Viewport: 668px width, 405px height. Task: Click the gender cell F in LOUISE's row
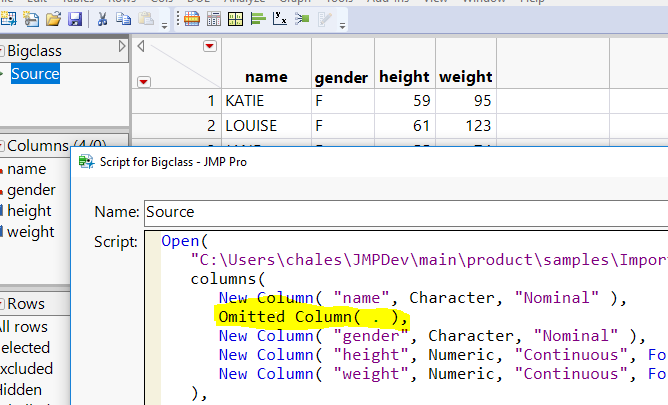pyautogui.click(x=343, y=126)
